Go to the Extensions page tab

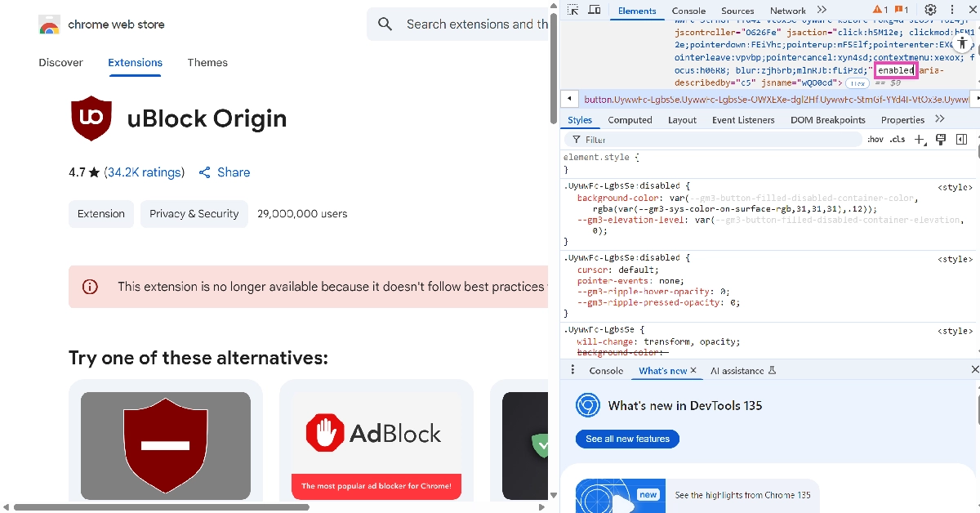click(135, 63)
